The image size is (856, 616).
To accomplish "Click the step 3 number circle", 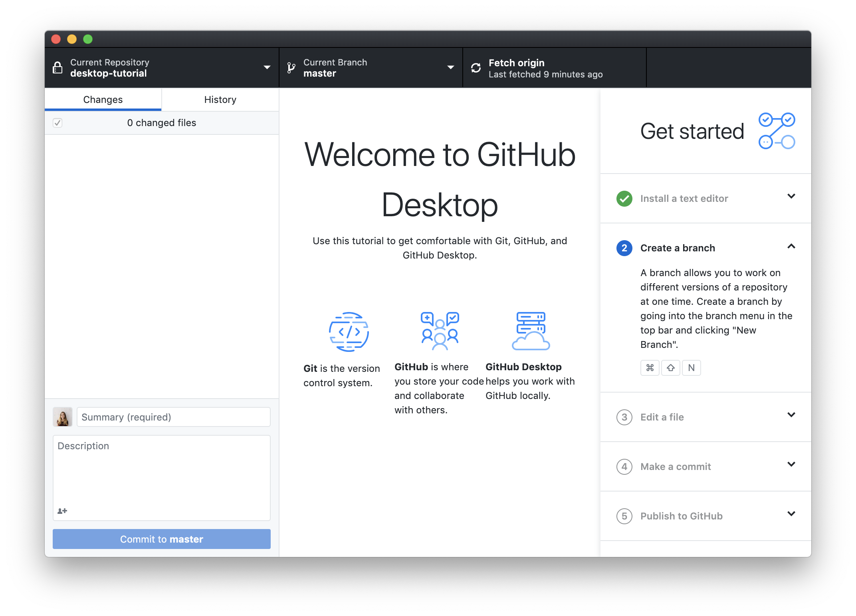I will [x=624, y=417].
